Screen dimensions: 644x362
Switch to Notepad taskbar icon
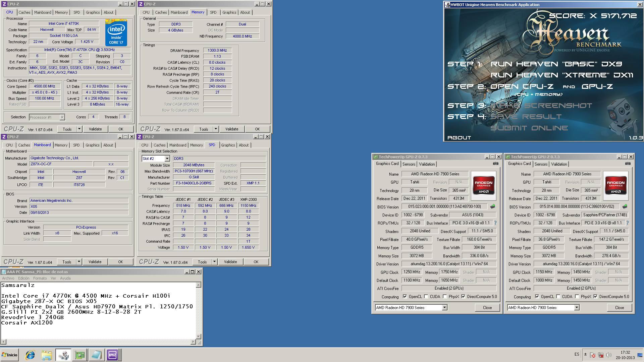[96, 355]
